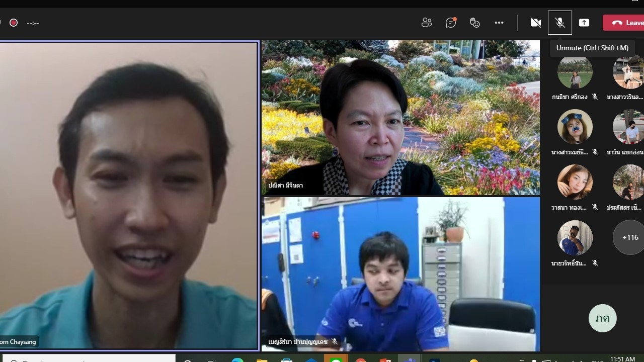Click the red recording indicator

click(x=14, y=23)
